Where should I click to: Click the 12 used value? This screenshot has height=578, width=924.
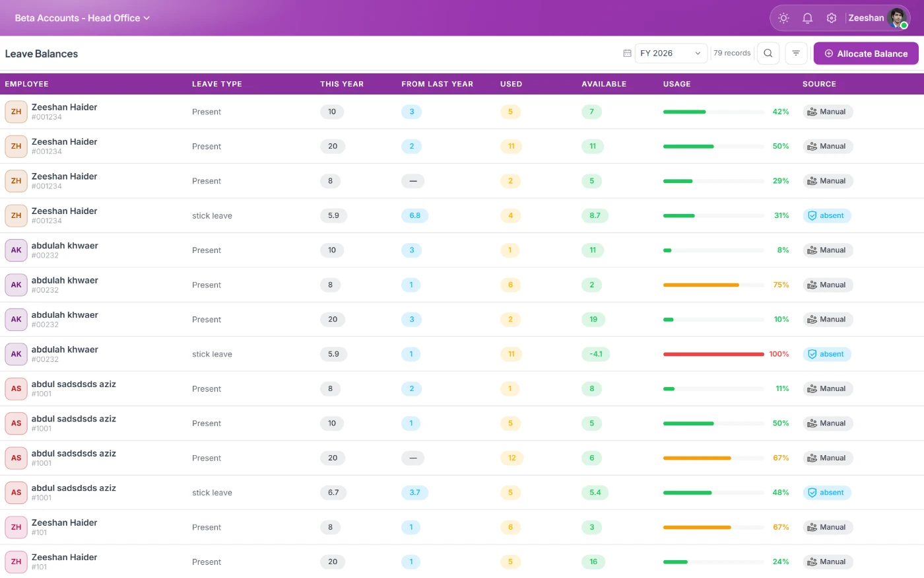[x=512, y=458]
